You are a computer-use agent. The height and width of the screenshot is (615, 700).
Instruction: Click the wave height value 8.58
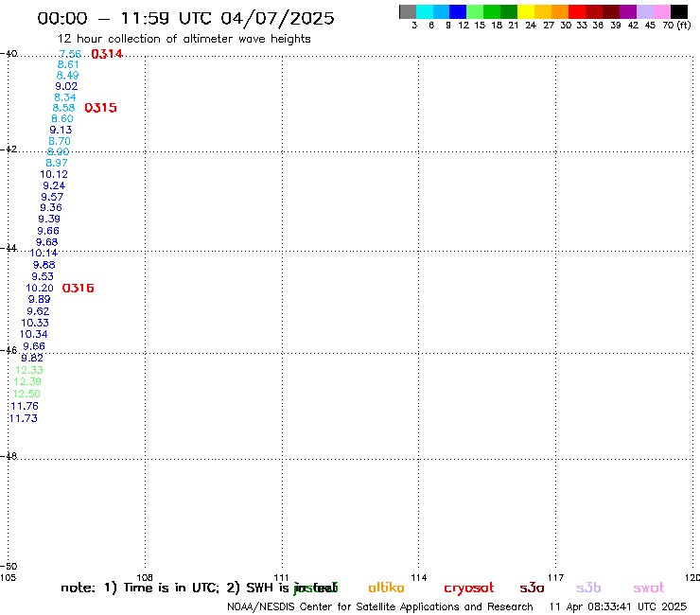click(63, 108)
